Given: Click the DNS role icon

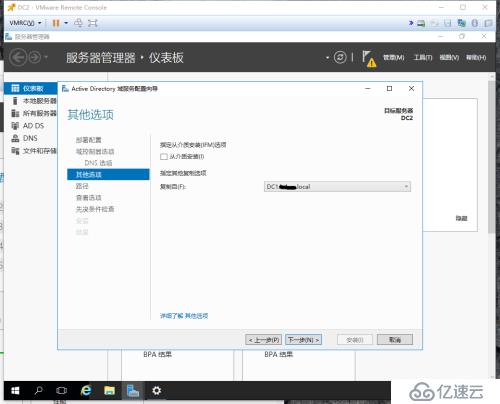Looking at the screenshot, I should [15, 138].
